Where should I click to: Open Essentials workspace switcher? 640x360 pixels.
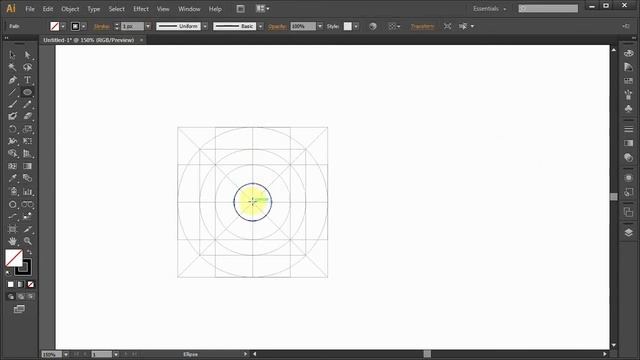pos(489,9)
